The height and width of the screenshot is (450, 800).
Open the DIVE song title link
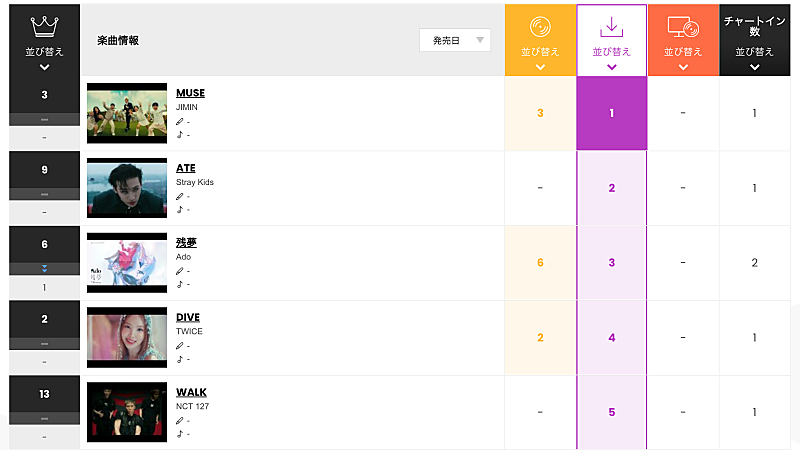click(x=188, y=317)
